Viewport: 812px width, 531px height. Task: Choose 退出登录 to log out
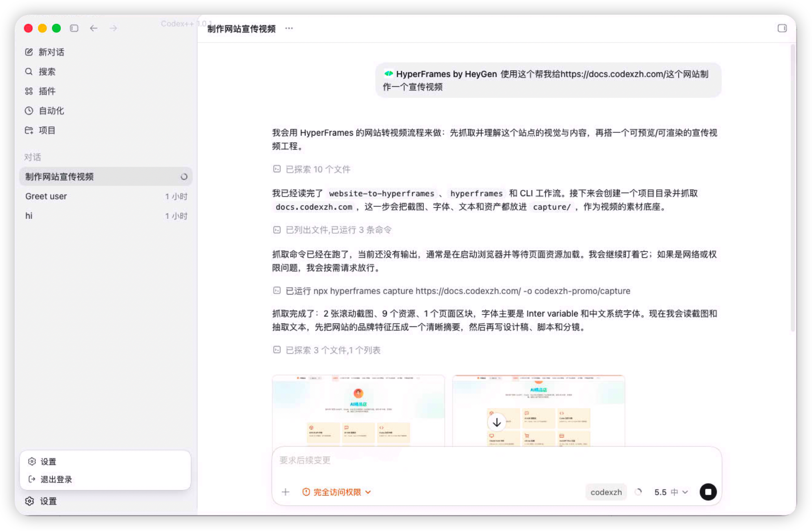coord(105,479)
